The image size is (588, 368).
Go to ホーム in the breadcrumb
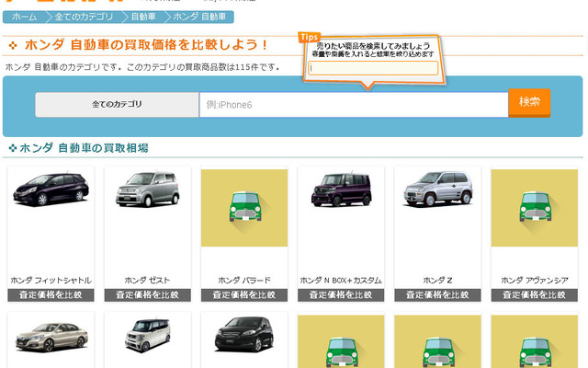point(25,17)
